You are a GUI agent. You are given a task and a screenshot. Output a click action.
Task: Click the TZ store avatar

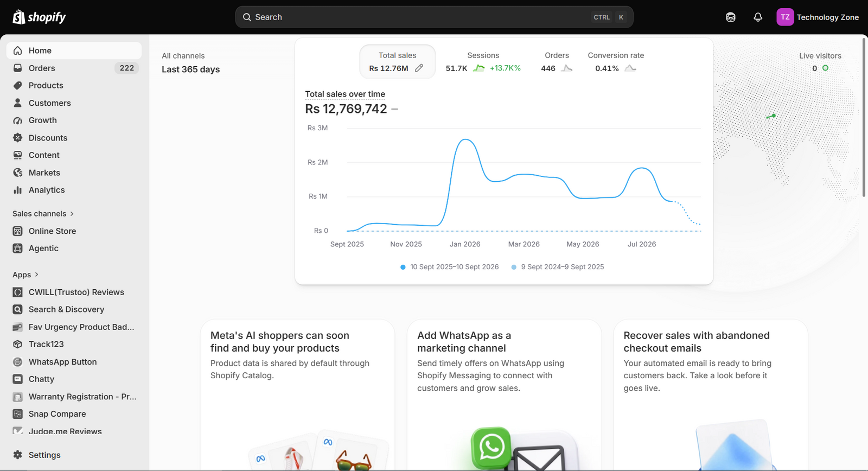[785, 17]
